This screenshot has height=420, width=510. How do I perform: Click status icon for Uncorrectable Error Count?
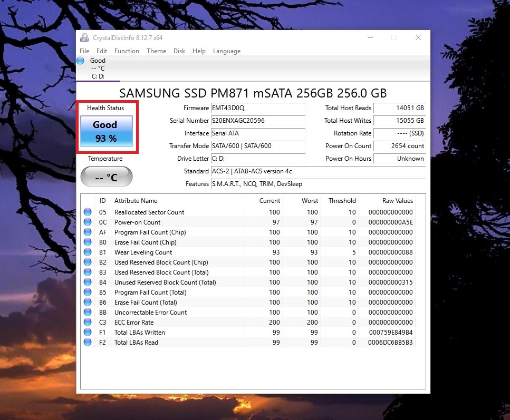coord(88,312)
